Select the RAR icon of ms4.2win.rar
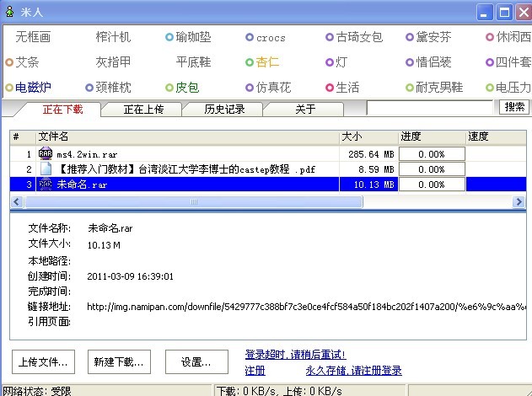532x396 pixels. [x=46, y=153]
